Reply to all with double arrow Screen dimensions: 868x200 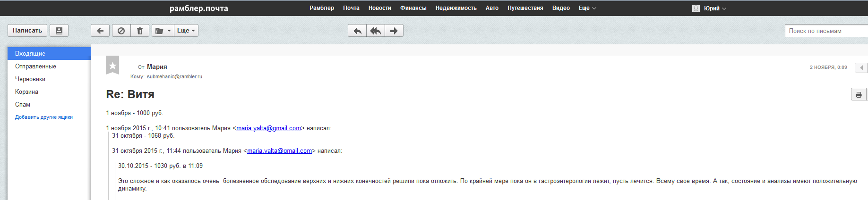376,31
